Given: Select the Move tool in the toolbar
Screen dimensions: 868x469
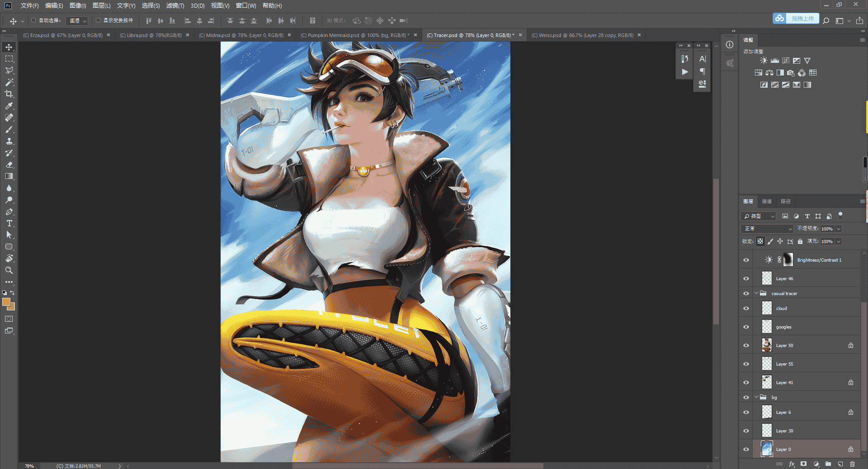Looking at the screenshot, I should click(9, 47).
